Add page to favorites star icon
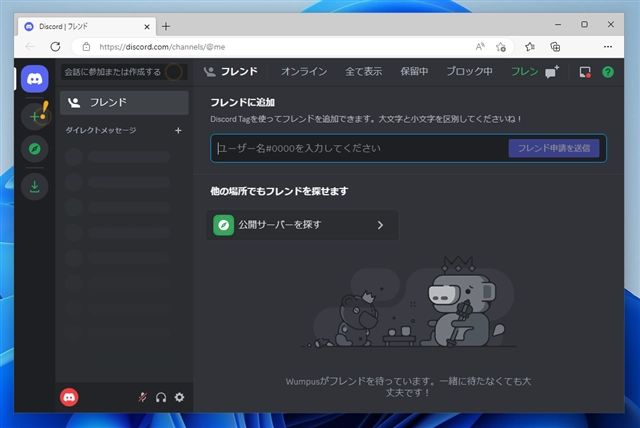640x428 pixels. coord(501,47)
